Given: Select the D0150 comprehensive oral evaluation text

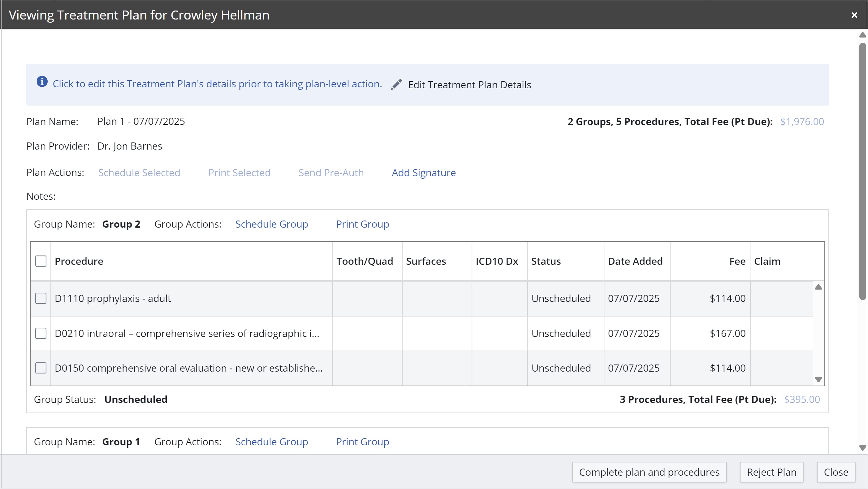Looking at the screenshot, I should (x=189, y=368).
